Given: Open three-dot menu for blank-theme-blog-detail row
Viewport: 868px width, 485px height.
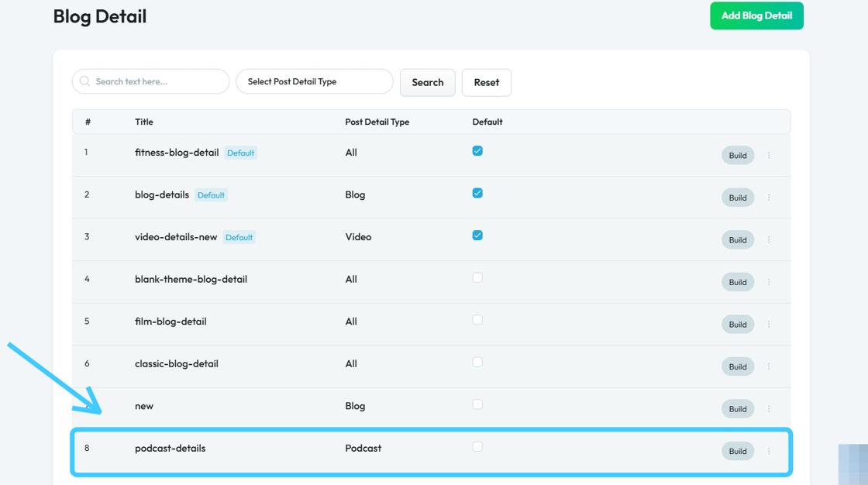Looking at the screenshot, I should (769, 282).
